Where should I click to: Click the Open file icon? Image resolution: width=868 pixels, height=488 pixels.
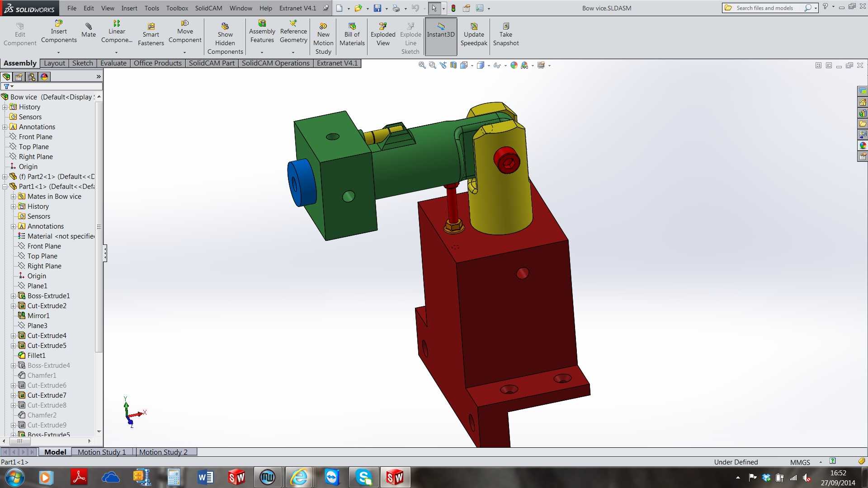[x=358, y=8]
